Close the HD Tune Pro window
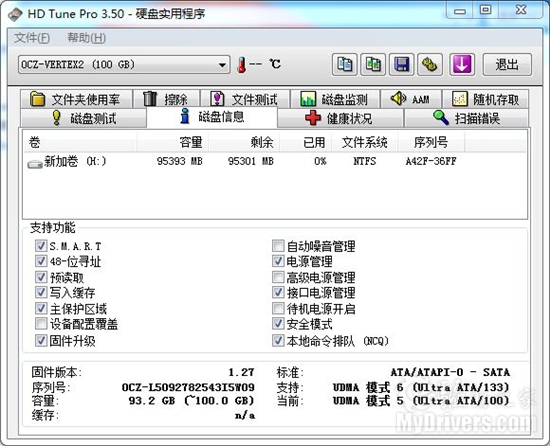The height and width of the screenshot is (446, 550). tap(521, 11)
